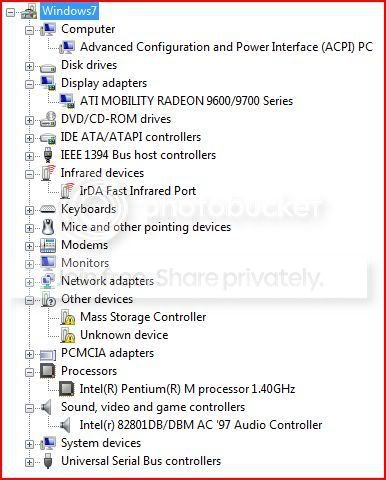Screen dimensions: 386x480
Task: Collapse the Display adapters category
Action: click(x=29, y=84)
